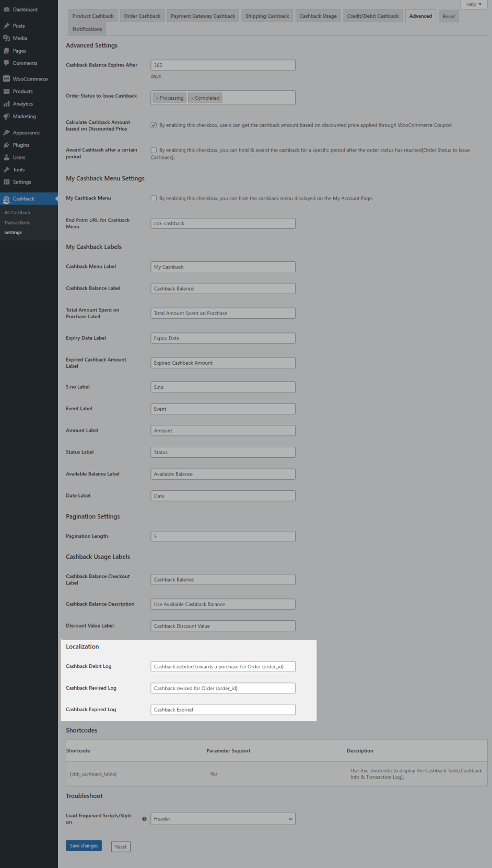
Task: Click the Cashback Balance Label field
Action: click(223, 288)
